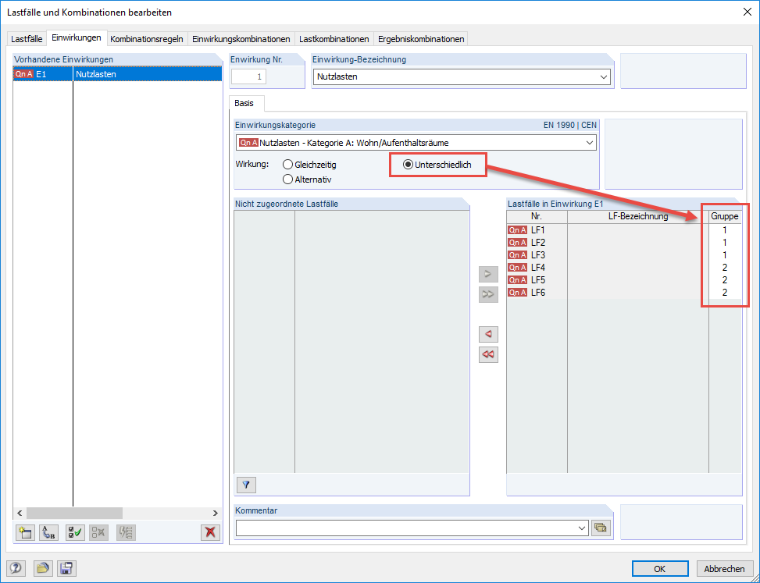Create a new action with the star window icon
Viewport: 760px width, 583px height.
[25, 533]
